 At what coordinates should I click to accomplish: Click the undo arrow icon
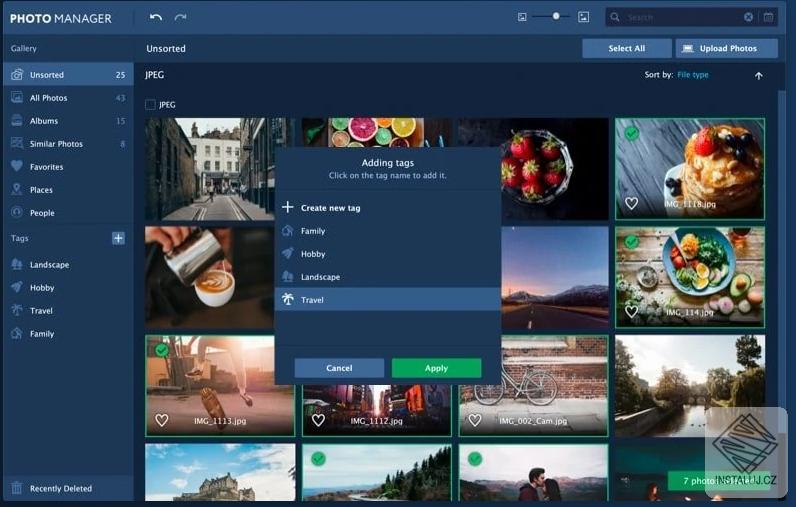(x=155, y=17)
